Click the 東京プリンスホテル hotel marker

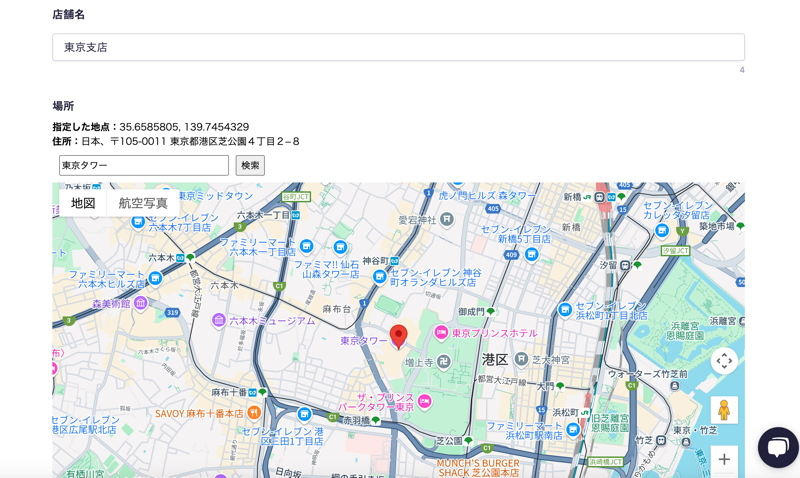coord(440,333)
